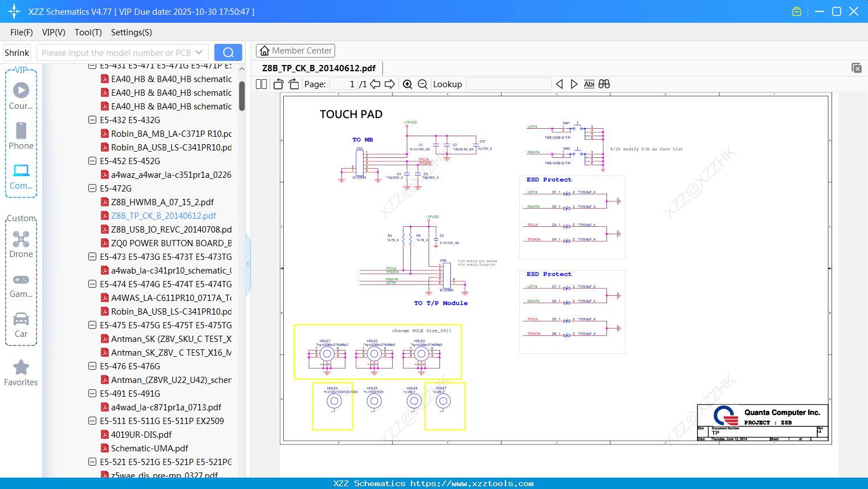
Task: Click the zoom out magnifier icon
Action: [422, 84]
